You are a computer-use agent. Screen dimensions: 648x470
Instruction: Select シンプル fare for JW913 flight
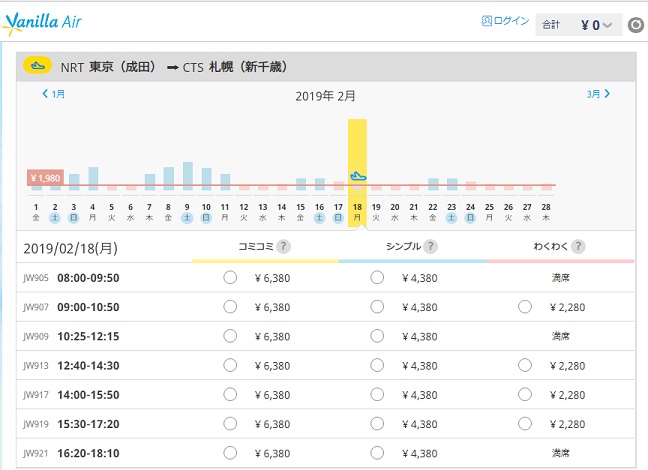coord(377,365)
